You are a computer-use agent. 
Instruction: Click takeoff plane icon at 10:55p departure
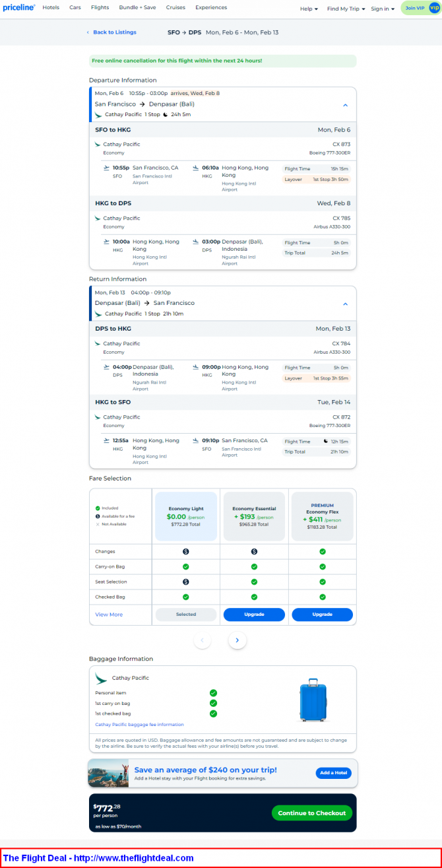click(107, 168)
